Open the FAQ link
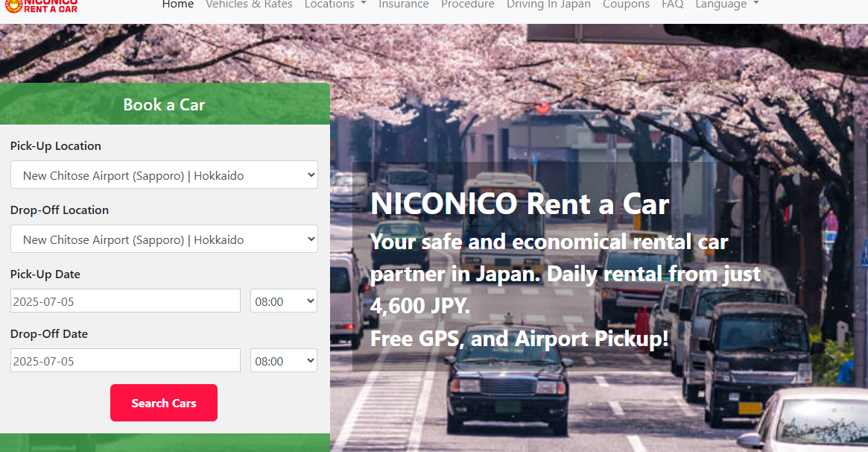The height and width of the screenshot is (452, 868). (x=673, y=4)
